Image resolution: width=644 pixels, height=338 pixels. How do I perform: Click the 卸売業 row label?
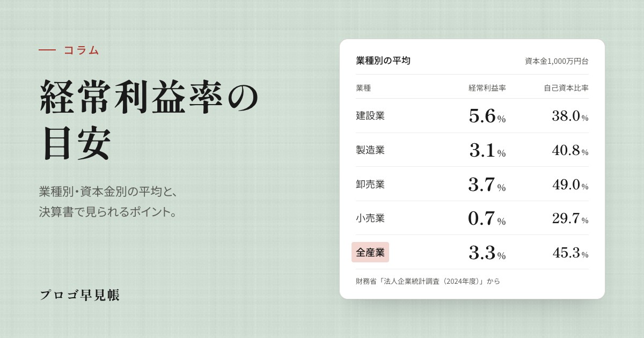point(370,184)
